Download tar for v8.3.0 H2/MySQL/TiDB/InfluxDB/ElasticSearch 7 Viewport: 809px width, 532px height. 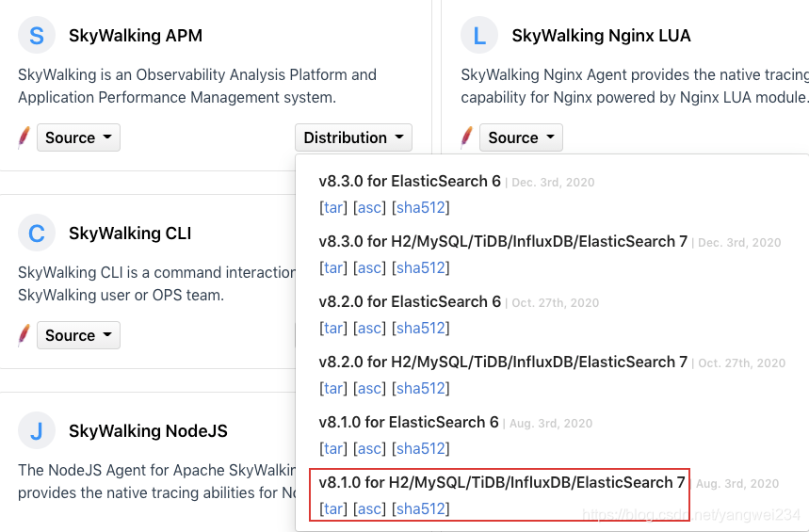click(332, 267)
